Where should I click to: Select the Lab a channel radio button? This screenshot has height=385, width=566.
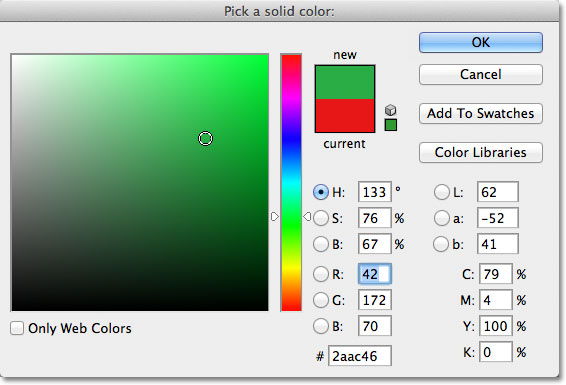click(x=441, y=218)
